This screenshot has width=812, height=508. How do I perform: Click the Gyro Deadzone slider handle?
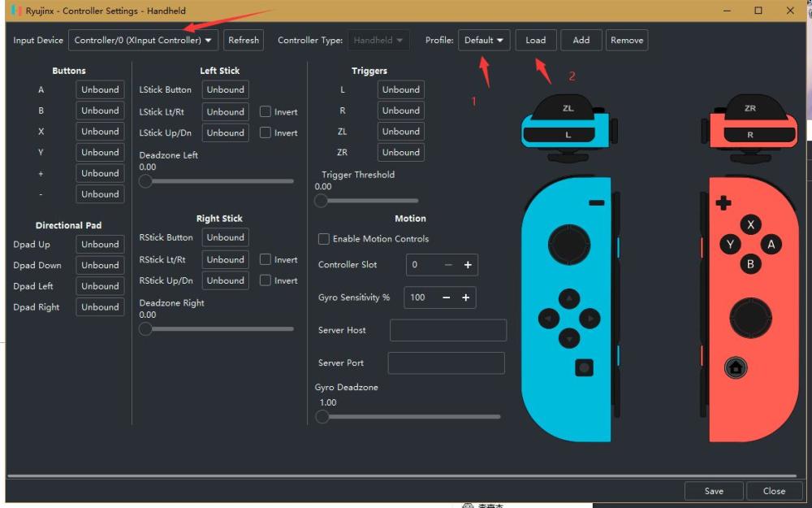pos(322,416)
